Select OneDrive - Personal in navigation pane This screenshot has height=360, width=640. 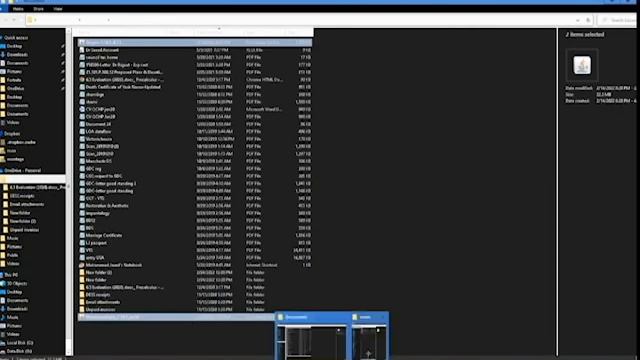22,170
